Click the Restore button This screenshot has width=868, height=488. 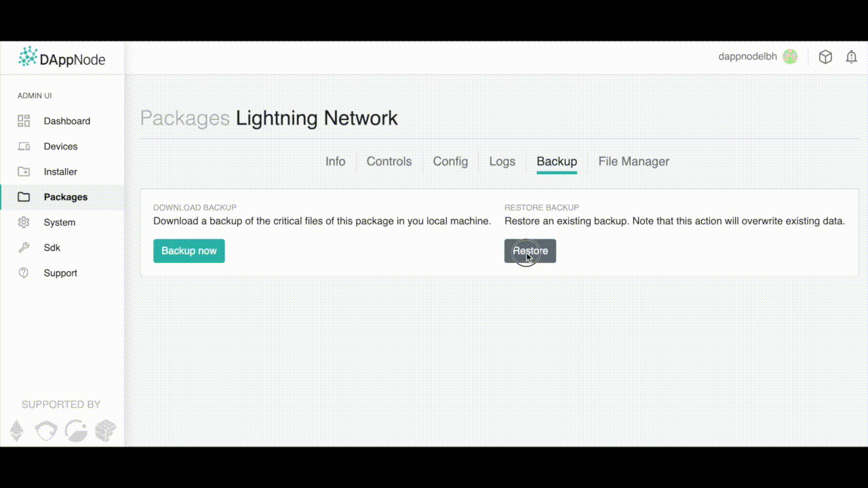(530, 251)
